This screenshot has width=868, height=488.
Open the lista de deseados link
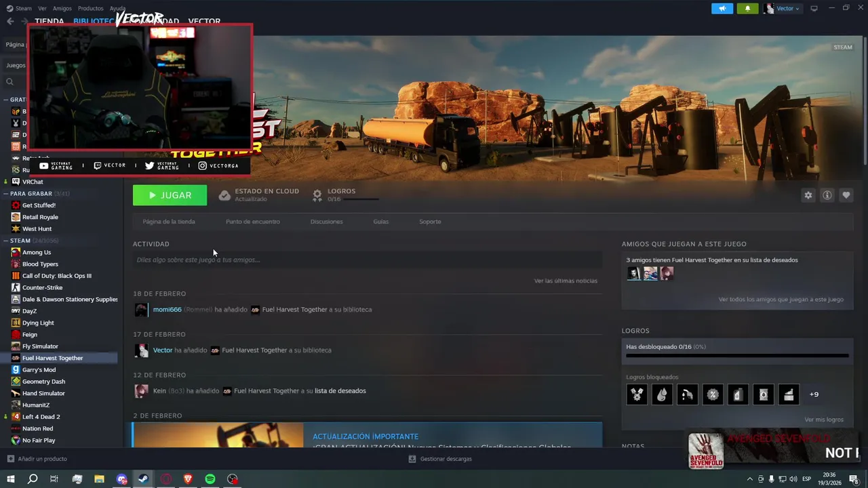pos(340,391)
